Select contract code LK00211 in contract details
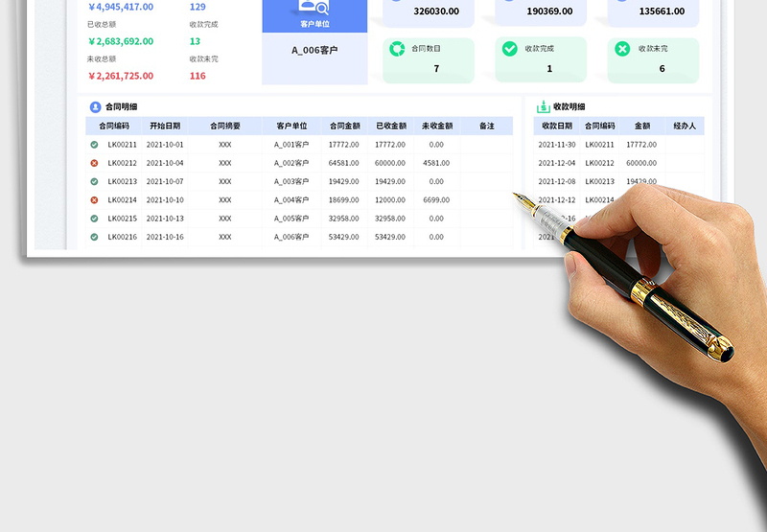 tap(123, 145)
